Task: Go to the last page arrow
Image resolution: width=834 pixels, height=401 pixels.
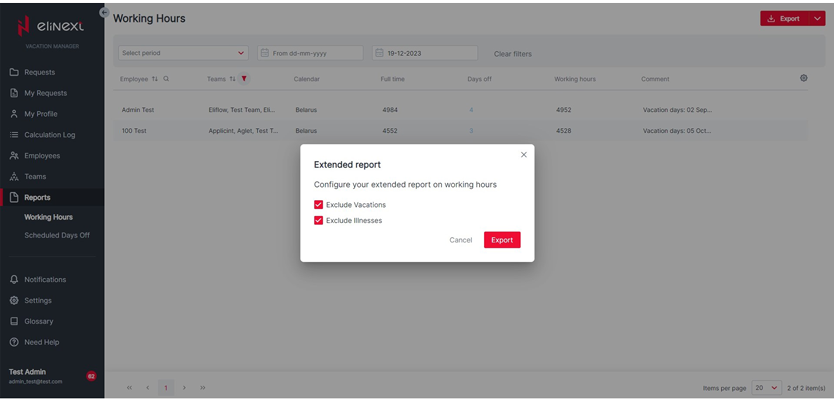Action: point(203,387)
